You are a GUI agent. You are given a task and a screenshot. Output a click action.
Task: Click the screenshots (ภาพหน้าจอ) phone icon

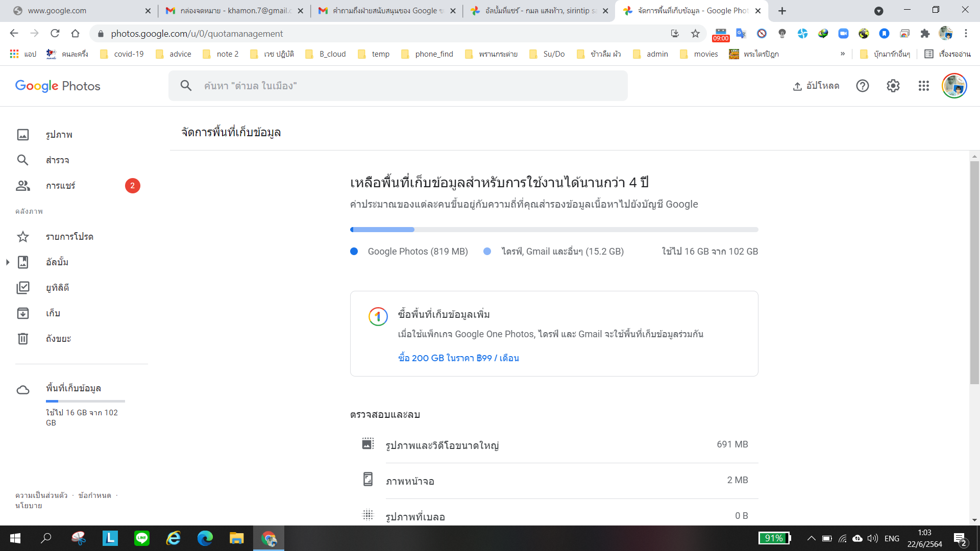368,479
